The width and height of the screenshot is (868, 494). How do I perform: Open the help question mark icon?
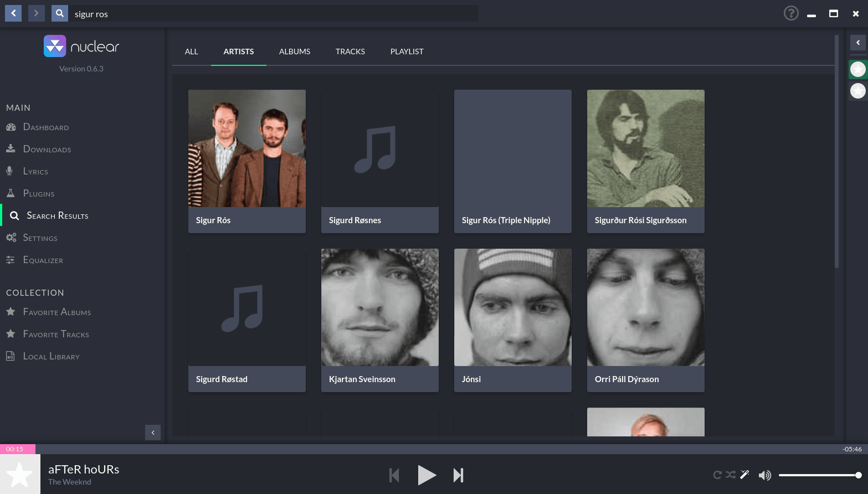tap(791, 13)
